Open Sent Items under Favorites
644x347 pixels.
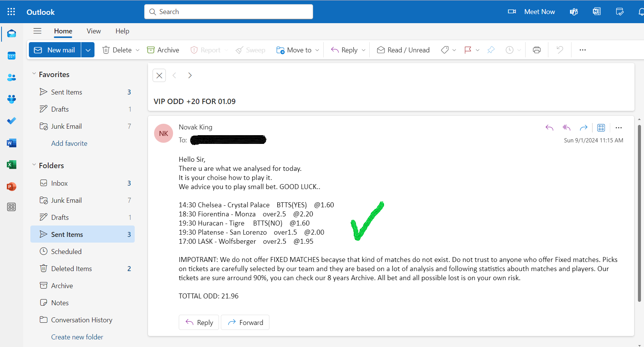tap(82, 92)
